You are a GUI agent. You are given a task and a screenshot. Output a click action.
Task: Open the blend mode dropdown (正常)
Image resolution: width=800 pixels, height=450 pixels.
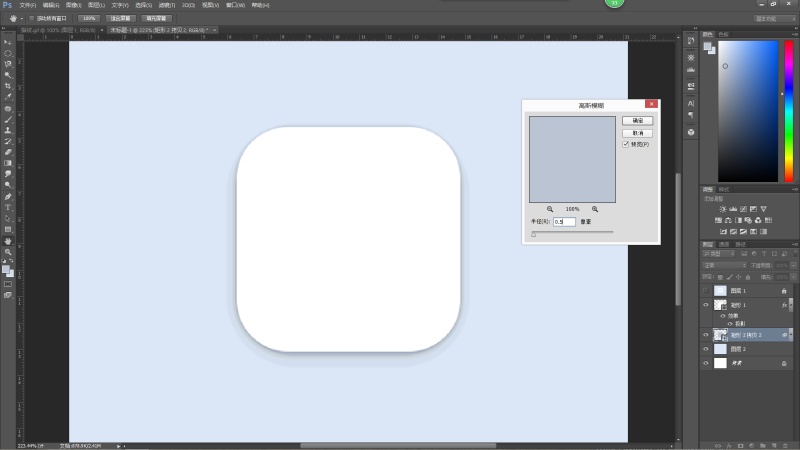724,265
